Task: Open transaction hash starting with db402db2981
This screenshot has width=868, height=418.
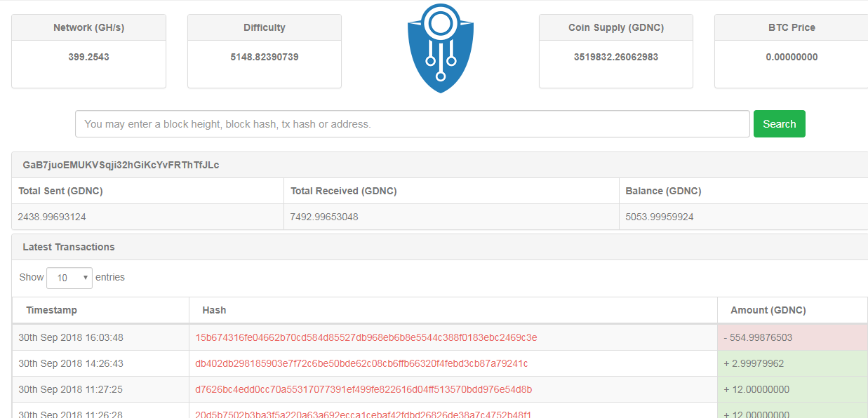Action: [361, 363]
